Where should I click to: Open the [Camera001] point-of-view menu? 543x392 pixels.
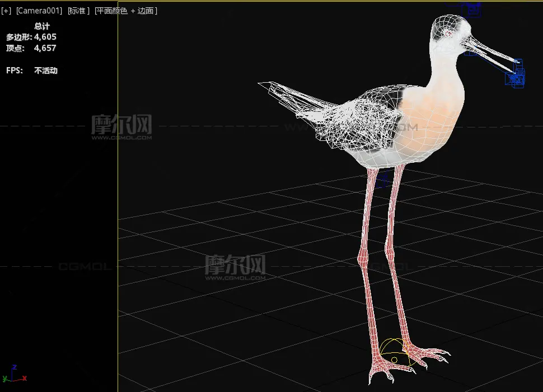pos(39,11)
